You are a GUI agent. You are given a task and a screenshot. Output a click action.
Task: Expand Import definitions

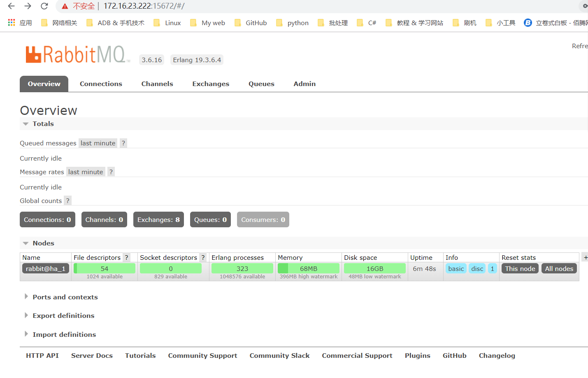click(60, 334)
